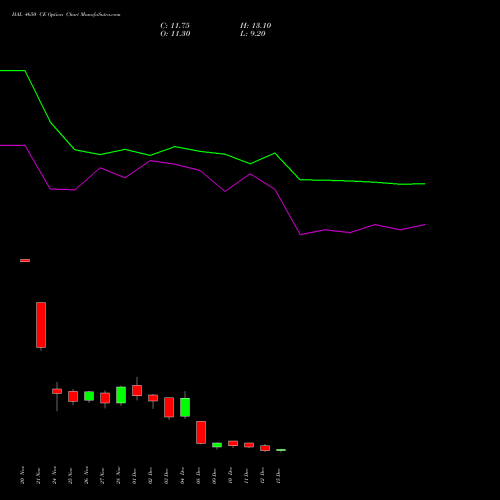This screenshot has width=500, height=500.
Task: Select the red candle for 08 Dec
Action: pos(201,432)
